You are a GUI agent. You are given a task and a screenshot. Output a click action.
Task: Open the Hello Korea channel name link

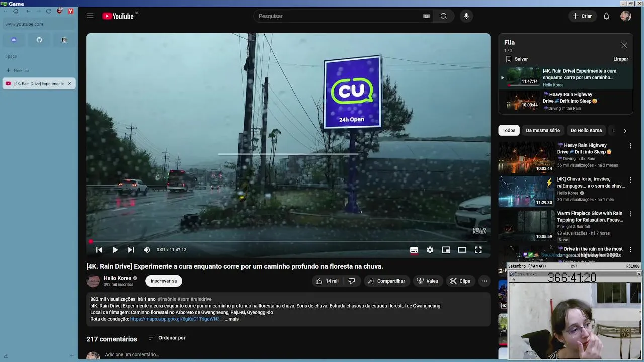click(x=117, y=278)
